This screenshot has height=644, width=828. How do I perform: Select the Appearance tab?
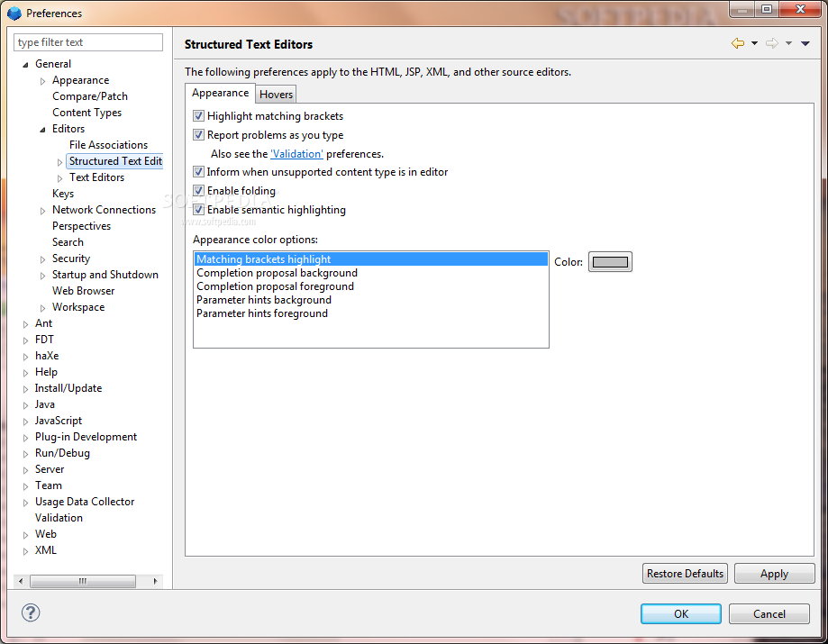pos(220,93)
